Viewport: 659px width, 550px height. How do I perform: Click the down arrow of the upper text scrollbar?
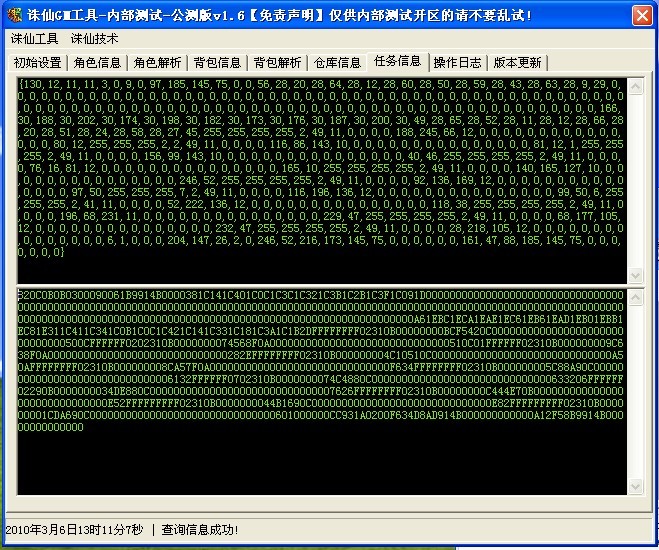[x=634, y=275]
